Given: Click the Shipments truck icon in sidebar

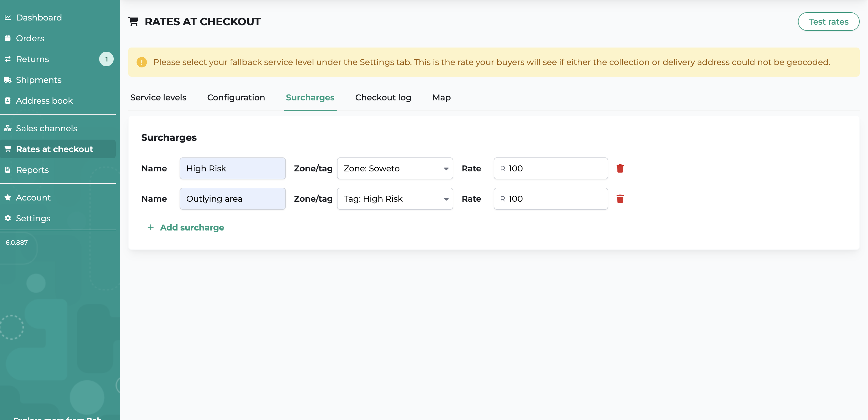Looking at the screenshot, I should tap(8, 80).
